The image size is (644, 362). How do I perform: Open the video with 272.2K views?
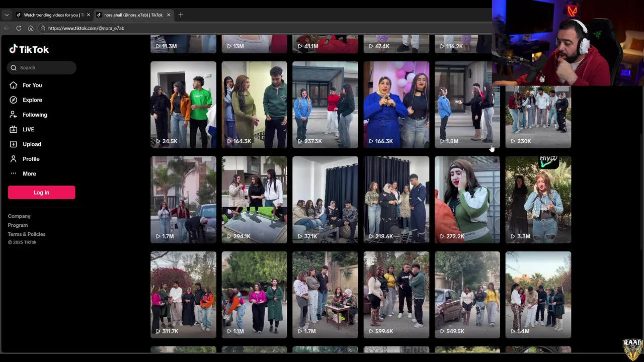point(467,200)
